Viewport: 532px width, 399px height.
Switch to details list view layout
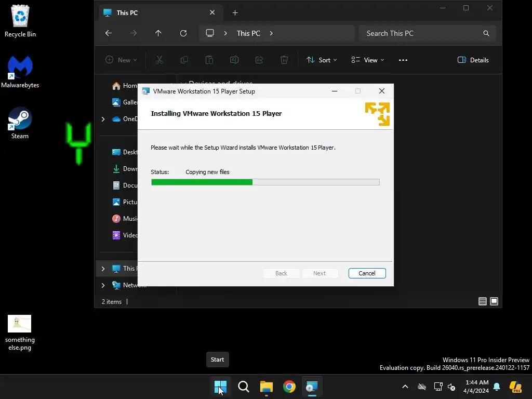tap(483, 301)
